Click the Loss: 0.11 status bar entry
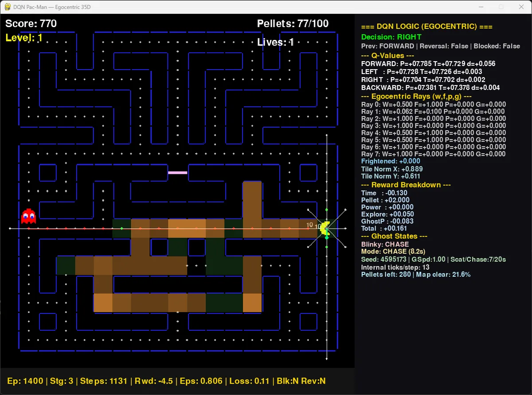This screenshot has width=532, height=395. pyautogui.click(x=250, y=381)
